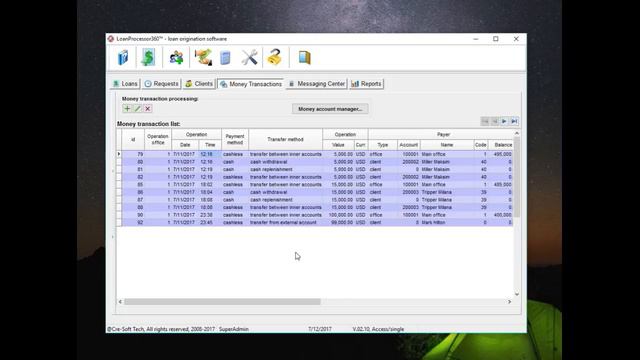
Task: Click the horizontal scrollbar thumb under the table
Action: coord(222,302)
